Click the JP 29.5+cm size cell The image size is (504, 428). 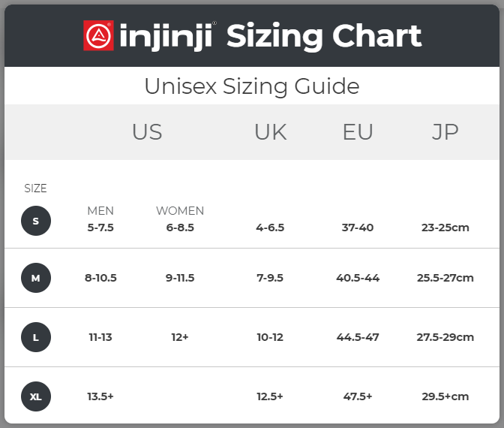[x=445, y=396]
